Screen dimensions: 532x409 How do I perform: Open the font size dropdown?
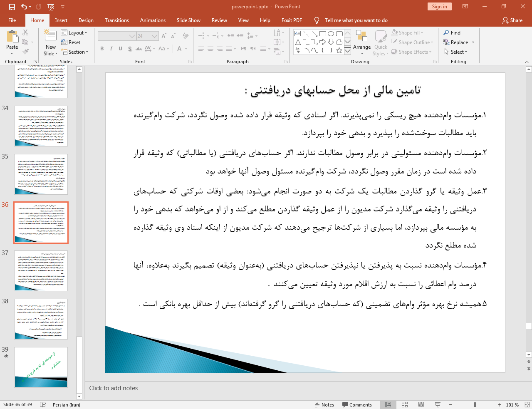click(155, 36)
